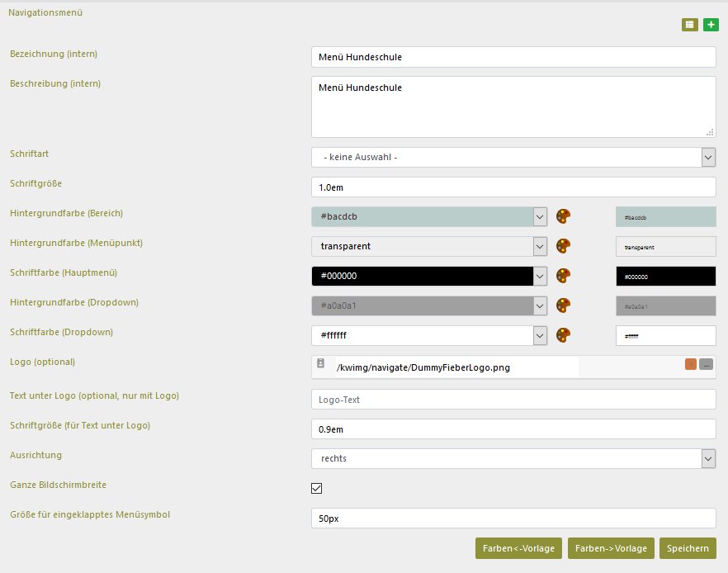Open the transparent Menüpunkt color dropdown
The image size is (728, 573).
point(540,246)
